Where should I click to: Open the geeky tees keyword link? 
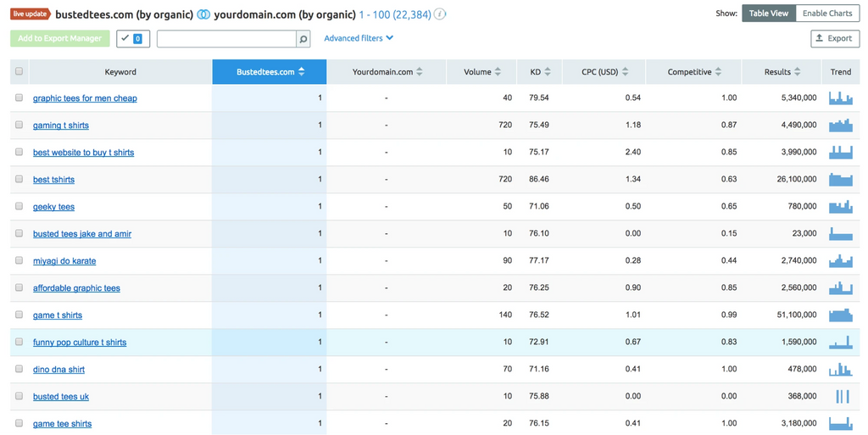click(53, 207)
